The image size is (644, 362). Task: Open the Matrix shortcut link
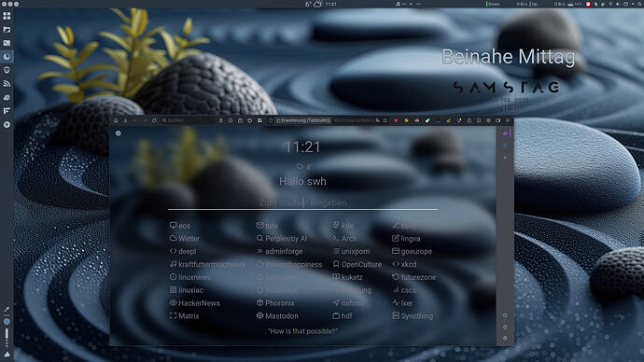tap(185, 316)
